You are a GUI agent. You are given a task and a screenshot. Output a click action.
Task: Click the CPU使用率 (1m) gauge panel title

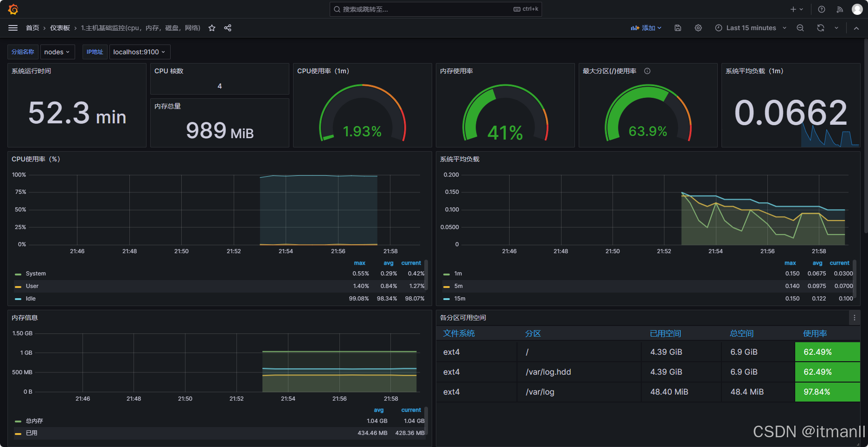point(323,71)
